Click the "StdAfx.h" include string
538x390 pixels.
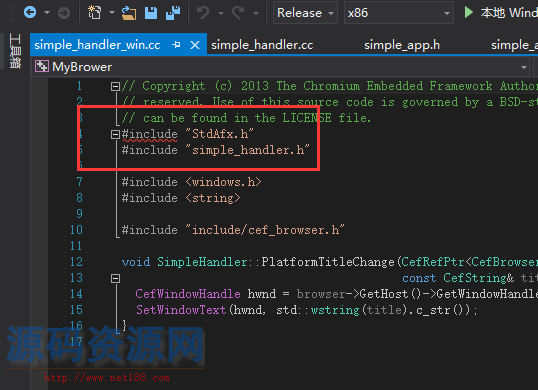219,134
